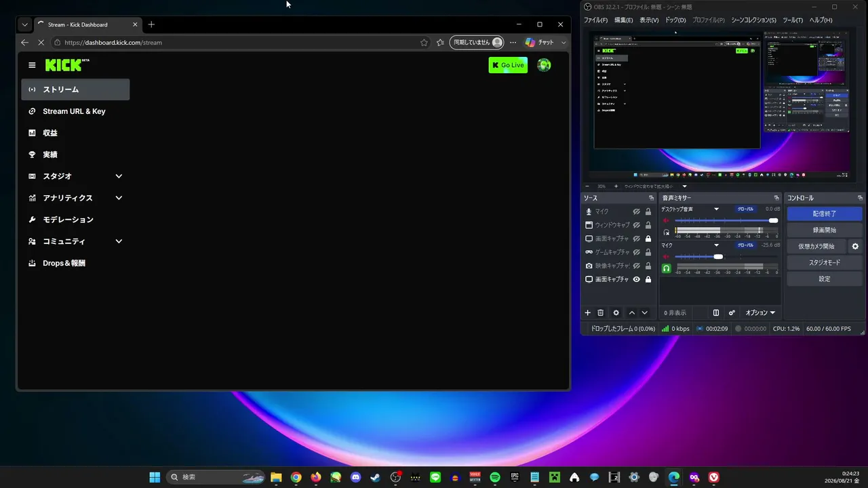Viewport: 868px width, 488px height.
Task: Expand the チャット Copilot dropdown arrow
Action: tap(564, 42)
